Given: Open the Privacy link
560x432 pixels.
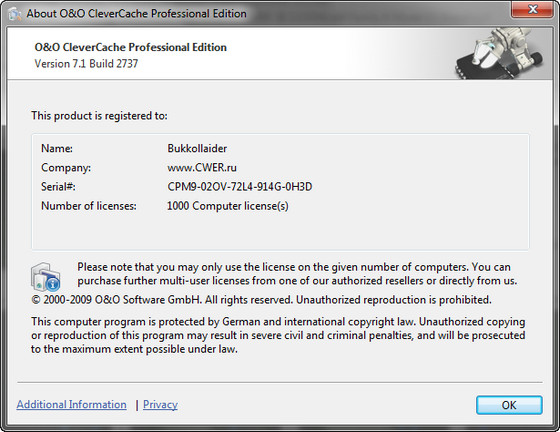Looking at the screenshot, I should [160, 405].
